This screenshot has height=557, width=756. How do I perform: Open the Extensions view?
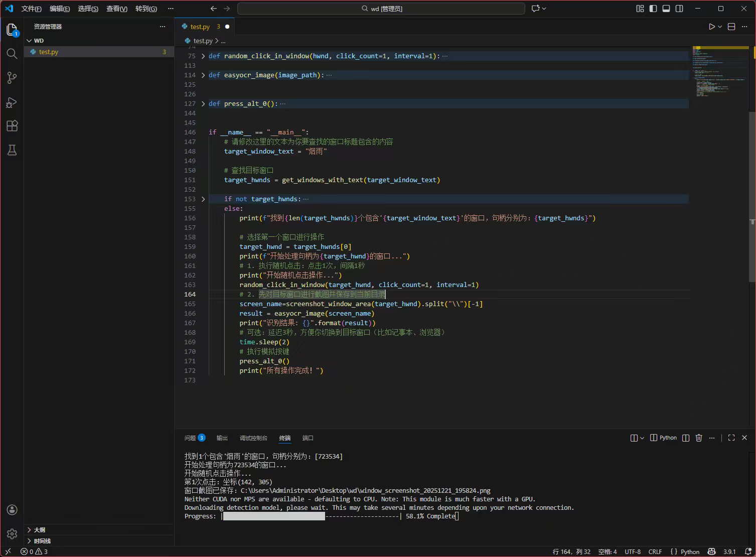pos(12,126)
